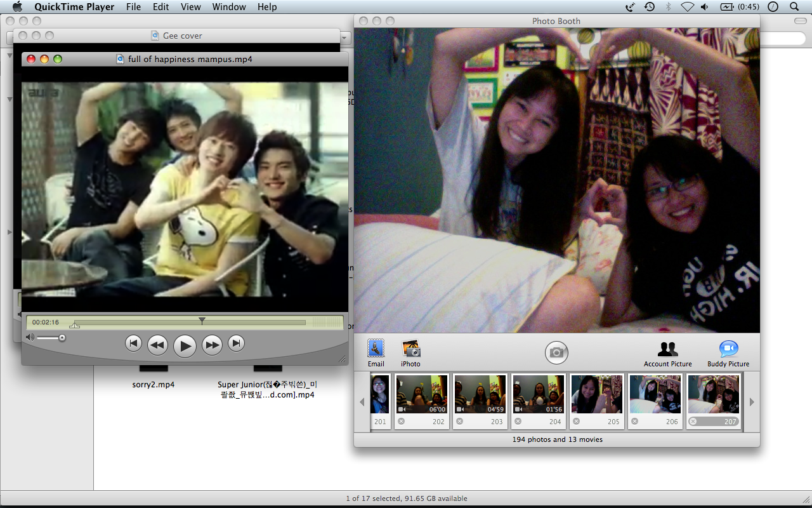Expand the Finder sidebar disclosure triangle
This screenshot has width=812, height=508.
click(10, 232)
